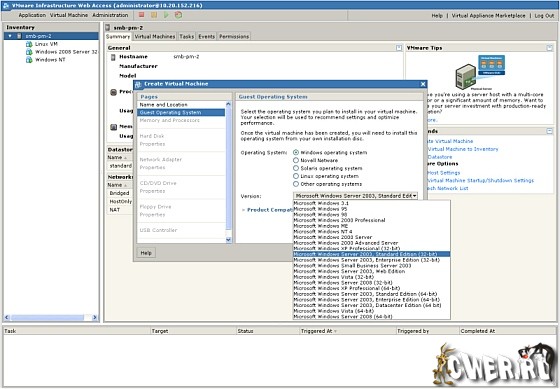Click the Help button in the dialog
Screen dimensions: 560x389
click(x=146, y=253)
